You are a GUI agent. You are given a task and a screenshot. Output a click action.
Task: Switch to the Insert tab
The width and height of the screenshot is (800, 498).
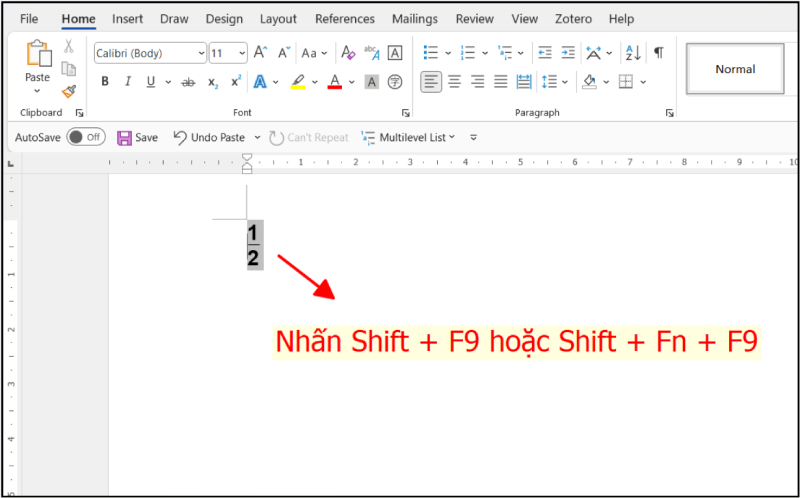click(128, 19)
